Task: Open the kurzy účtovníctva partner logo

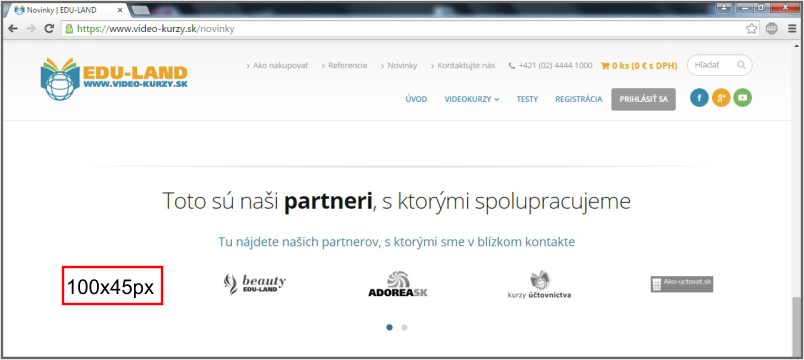Action: tap(539, 285)
